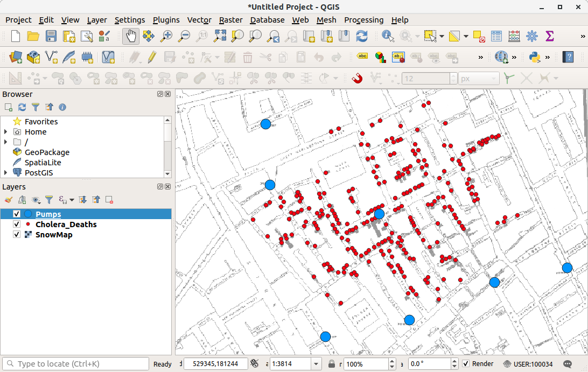The height and width of the screenshot is (372, 588).
Task: Open the layer styling panel brush icon
Action: tap(8, 200)
